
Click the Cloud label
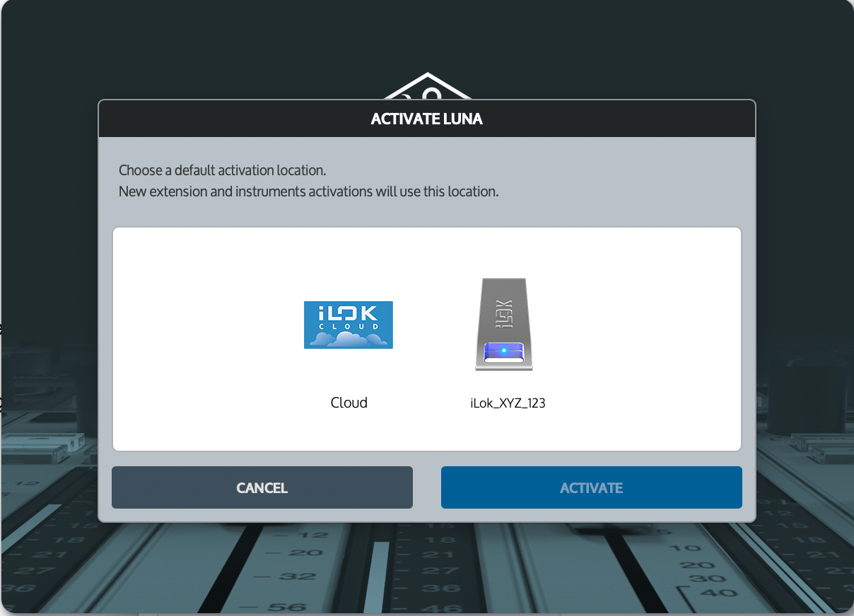[349, 403]
